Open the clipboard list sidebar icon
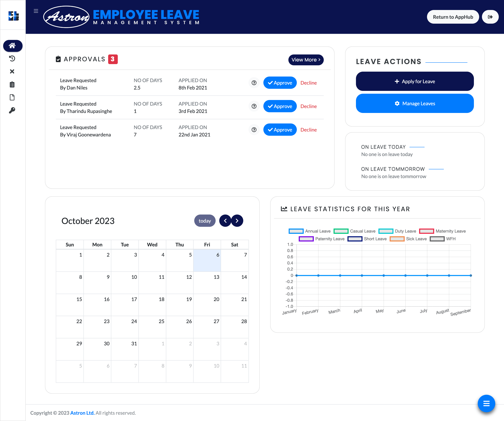Screen dimensions: 504x421 [x=12, y=85]
